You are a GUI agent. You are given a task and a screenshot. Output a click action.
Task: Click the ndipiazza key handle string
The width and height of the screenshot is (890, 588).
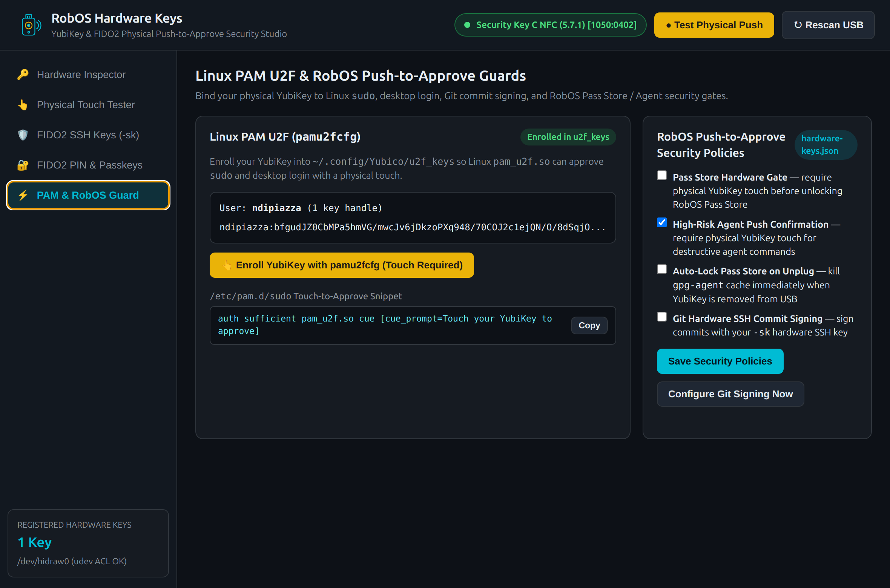[413, 227]
